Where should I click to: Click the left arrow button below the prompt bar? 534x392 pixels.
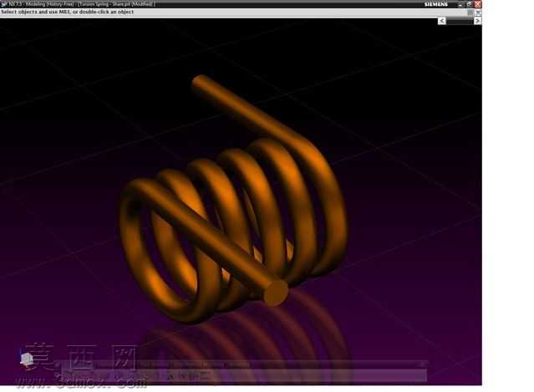click(442, 21)
